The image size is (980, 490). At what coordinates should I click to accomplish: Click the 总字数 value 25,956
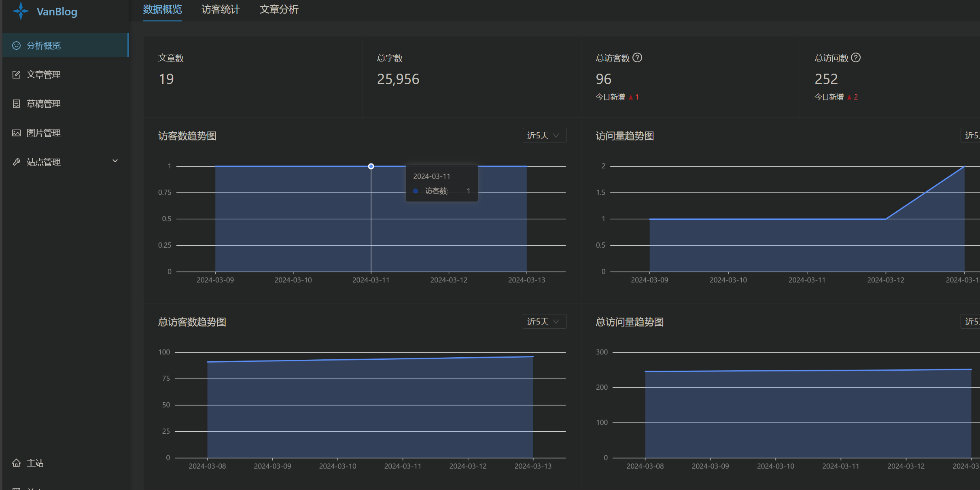(398, 79)
